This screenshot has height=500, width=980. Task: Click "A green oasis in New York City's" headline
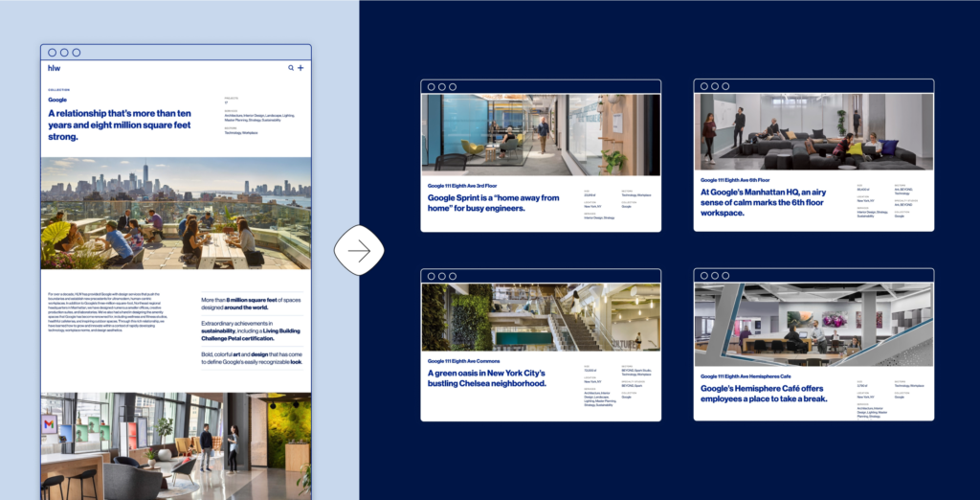coord(487,378)
